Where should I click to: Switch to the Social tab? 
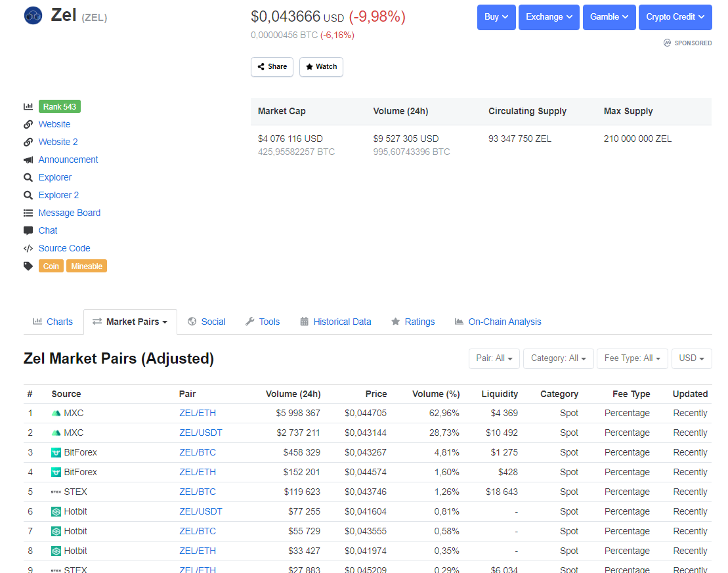207,322
